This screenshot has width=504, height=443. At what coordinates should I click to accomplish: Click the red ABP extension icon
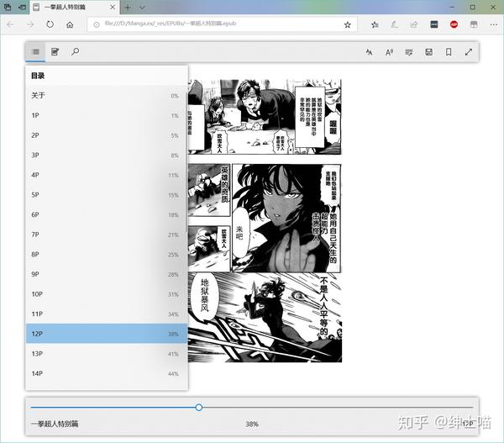pyautogui.click(x=454, y=24)
